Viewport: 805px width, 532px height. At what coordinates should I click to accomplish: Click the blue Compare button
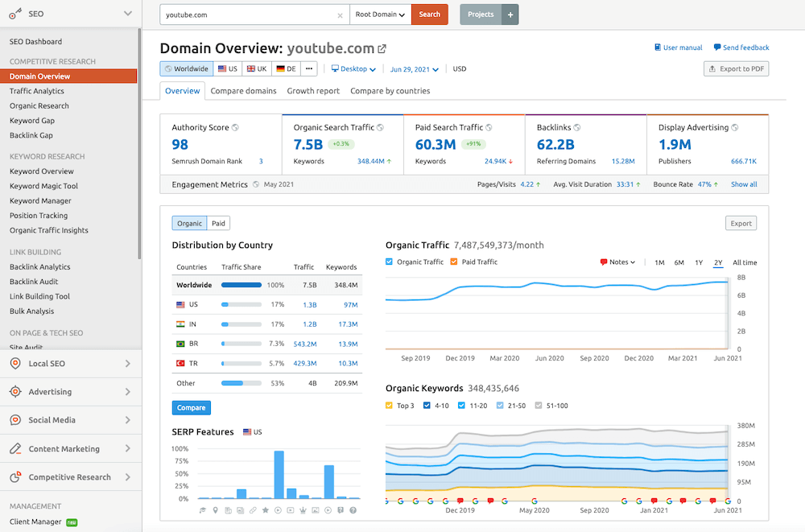pyautogui.click(x=192, y=408)
